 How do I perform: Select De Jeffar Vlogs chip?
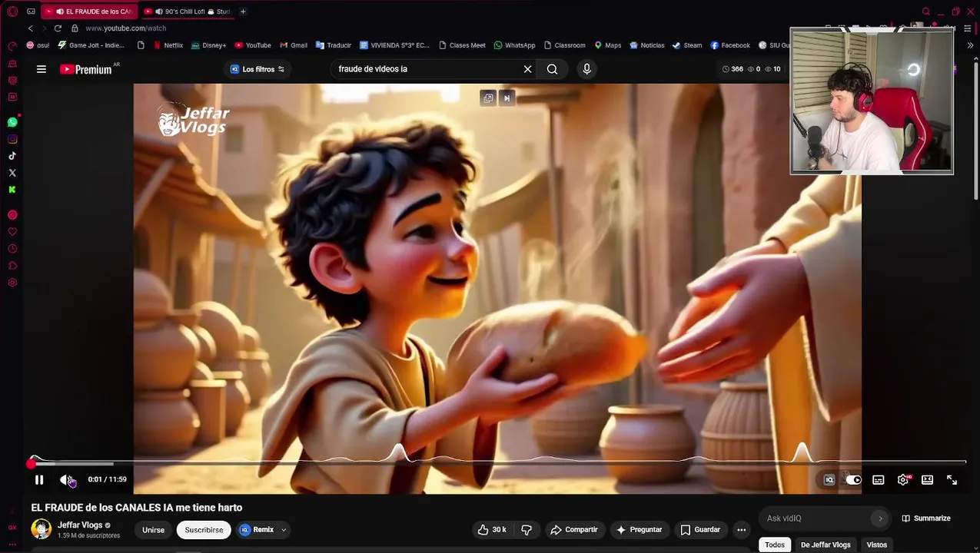pyautogui.click(x=826, y=545)
